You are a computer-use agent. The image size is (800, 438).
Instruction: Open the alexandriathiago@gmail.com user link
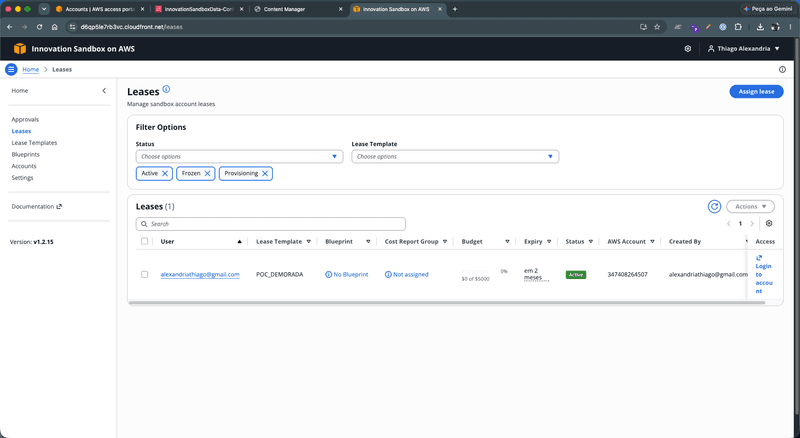[x=200, y=275]
